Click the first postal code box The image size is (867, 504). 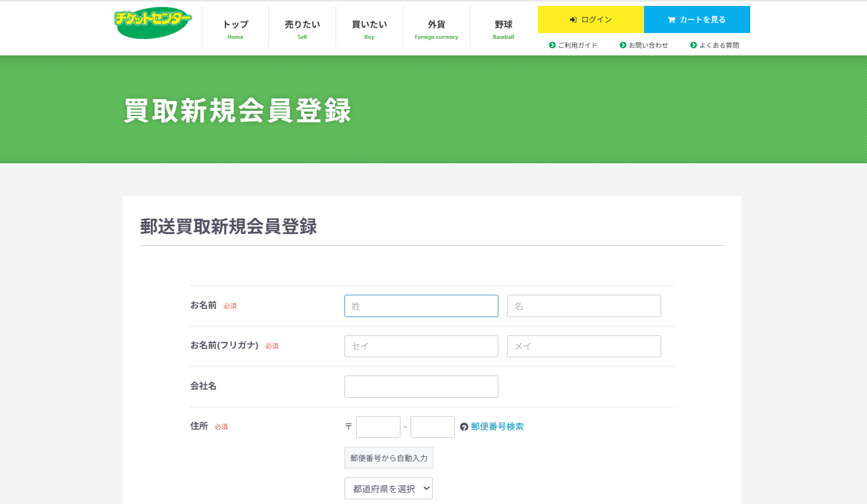[x=378, y=427]
